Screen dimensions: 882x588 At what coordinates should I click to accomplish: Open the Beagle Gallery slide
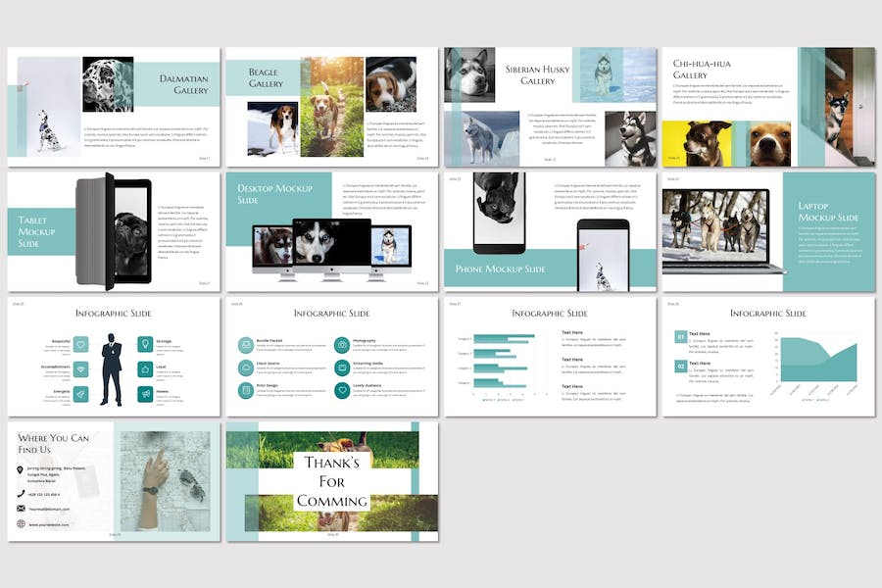click(x=332, y=107)
